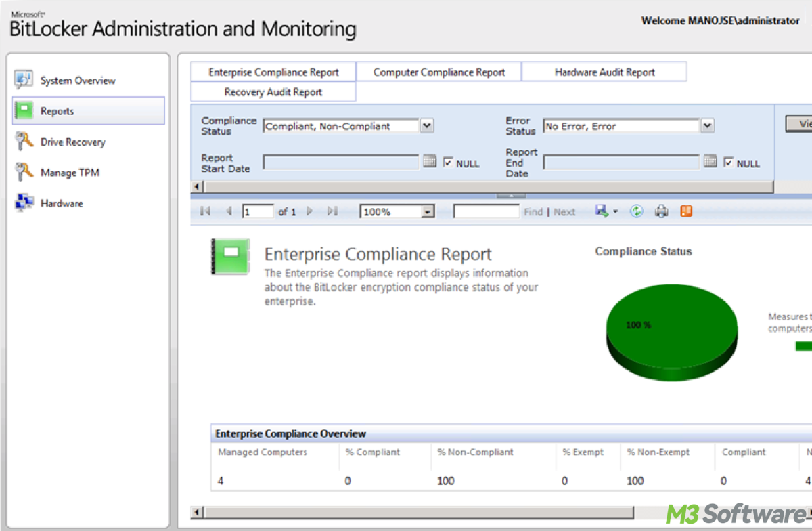Open the 100% zoom level dropdown
Screen dimensions: 812x531
(x=428, y=212)
